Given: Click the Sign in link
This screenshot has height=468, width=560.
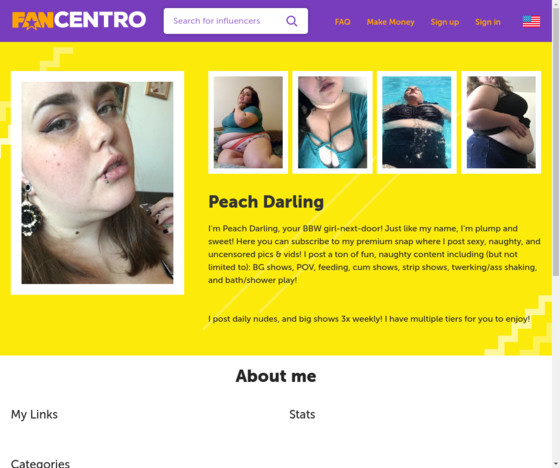Looking at the screenshot, I should tap(488, 22).
